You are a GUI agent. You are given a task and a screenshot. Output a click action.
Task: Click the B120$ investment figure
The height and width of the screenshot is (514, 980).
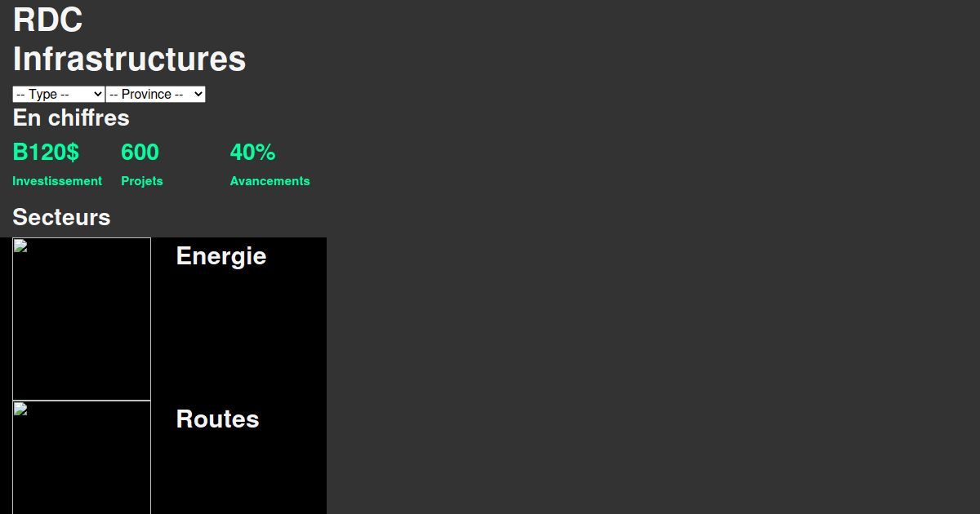click(x=46, y=153)
